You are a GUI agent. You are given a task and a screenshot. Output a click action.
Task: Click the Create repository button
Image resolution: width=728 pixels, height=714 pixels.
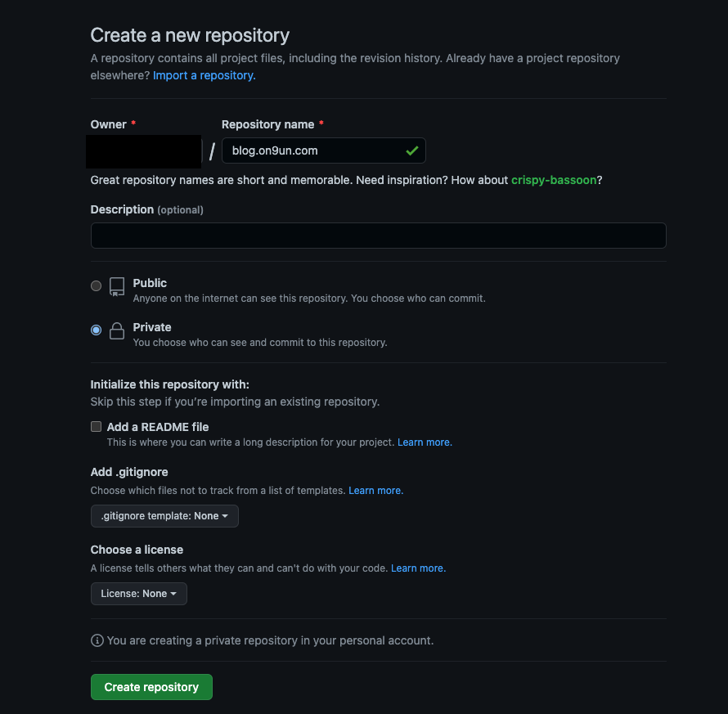click(x=151, y=687)
